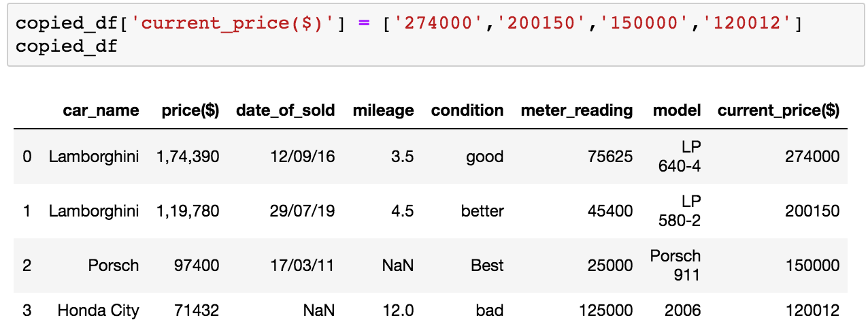Click the car_name column header
The width and height of the screenshot is (868, 335).
pyautogui.click(x=101, y=110)
